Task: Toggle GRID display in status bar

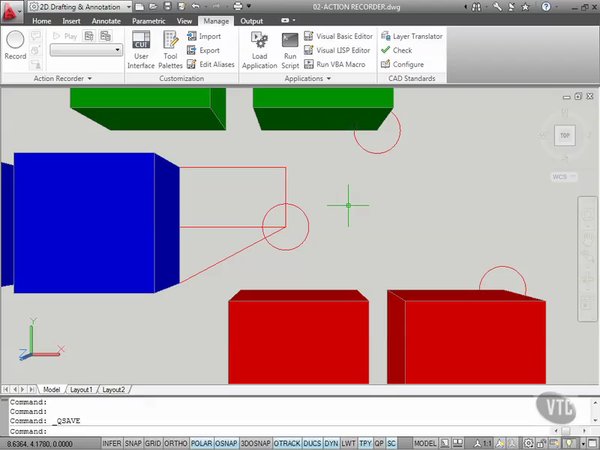Action: [153, 443]
